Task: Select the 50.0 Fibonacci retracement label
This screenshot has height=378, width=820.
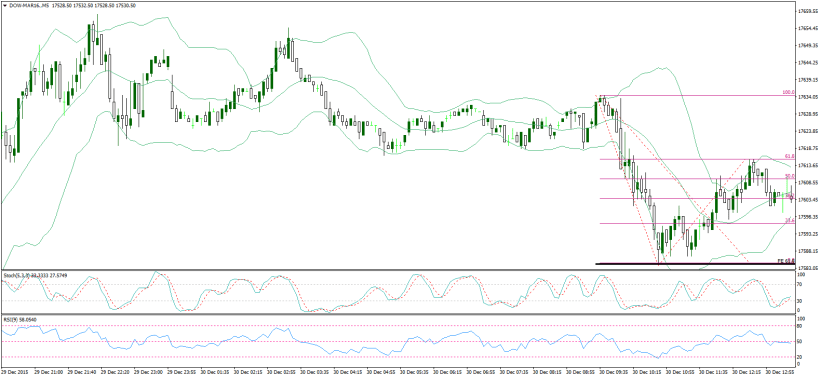Action: pos(790,176)
